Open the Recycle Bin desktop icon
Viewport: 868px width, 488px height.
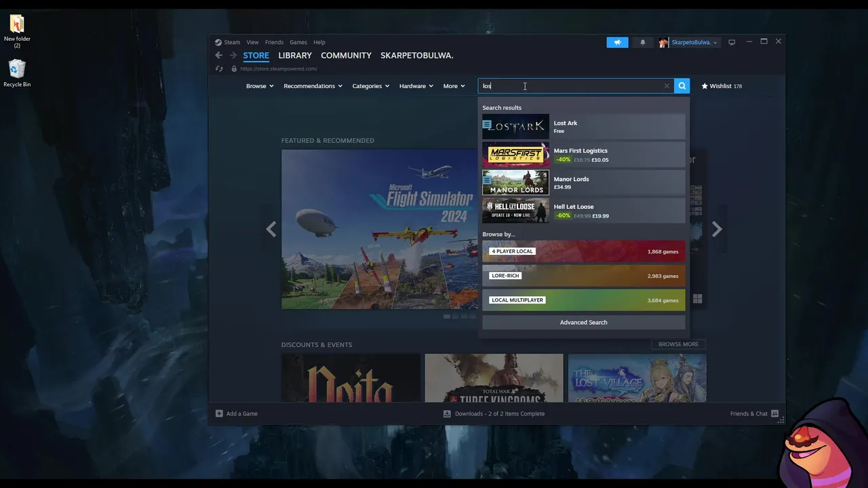point(17,73)
